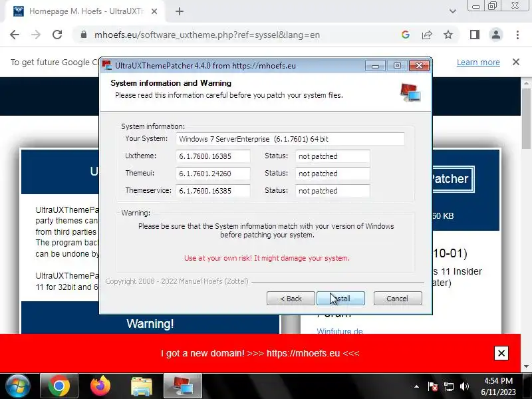Click Uxtheme status not patched field
This screenshot has height=399, width=532.
click(332, 156)
